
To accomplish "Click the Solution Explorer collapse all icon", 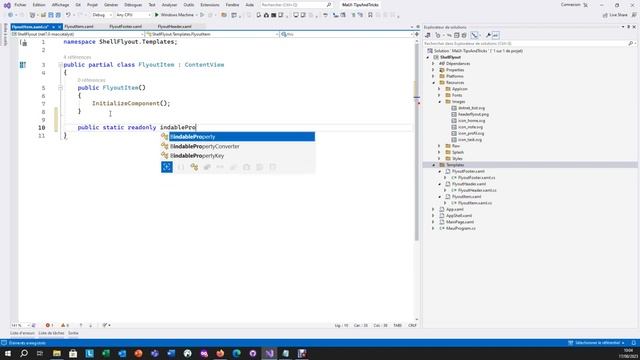I will click(x=457, y=36).
